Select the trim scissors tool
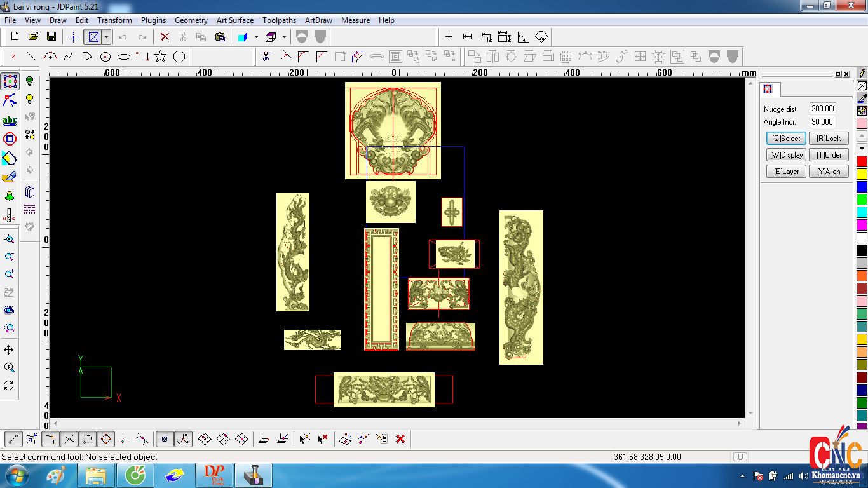 (x=266, y=57)
